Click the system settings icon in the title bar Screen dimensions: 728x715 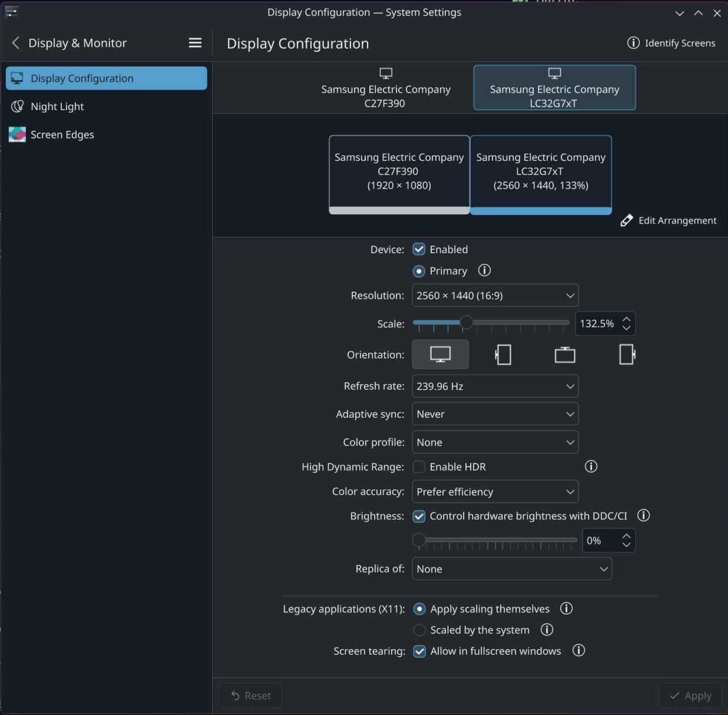pyautogui.click(x=12, y=12)
